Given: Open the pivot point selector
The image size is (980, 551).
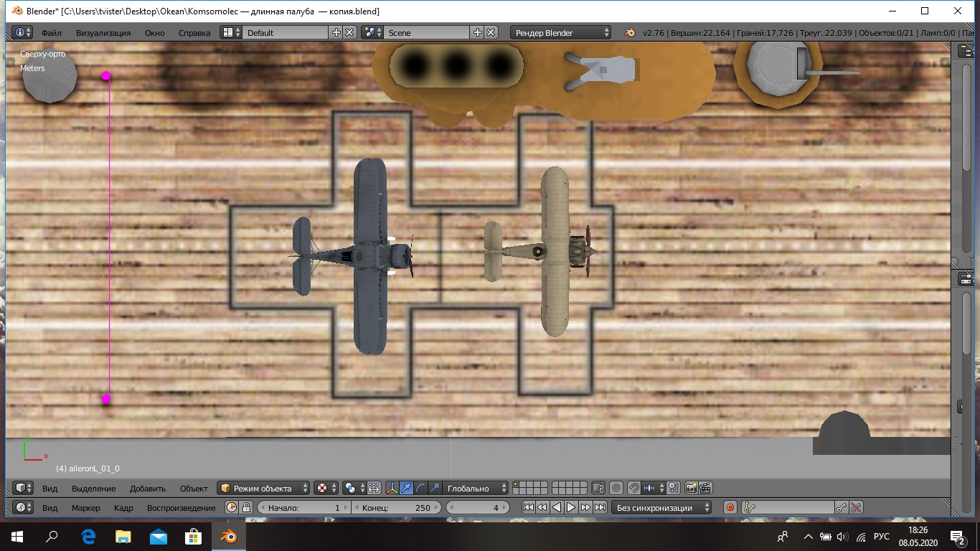Looking at the screenshot, I should click(354, 488).
